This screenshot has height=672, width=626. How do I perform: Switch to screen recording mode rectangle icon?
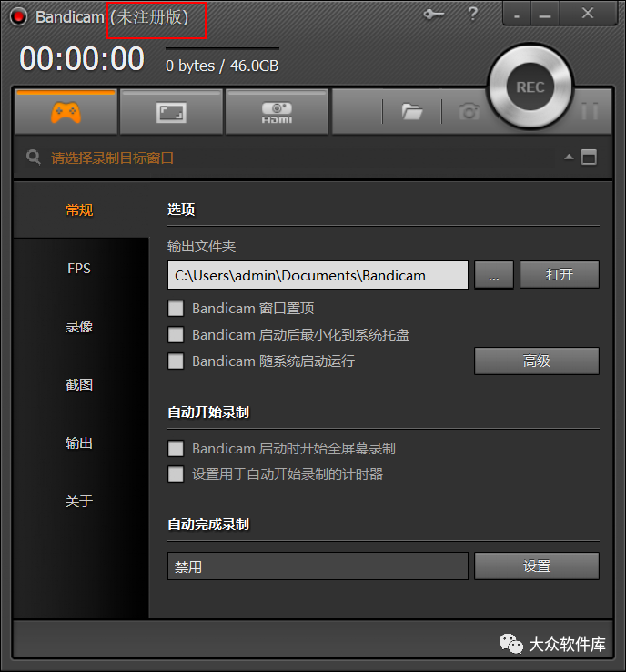pyautogui.click(x=171, y=112)
